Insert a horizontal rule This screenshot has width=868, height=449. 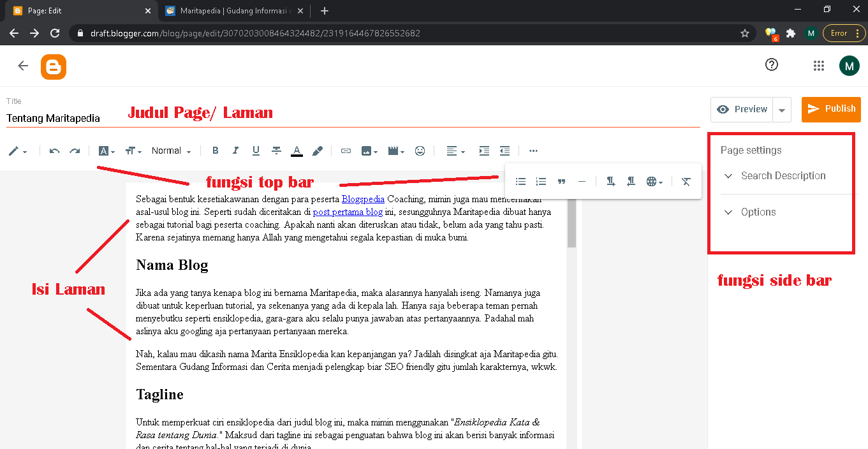pyautogui.click(x=582, y=181)
